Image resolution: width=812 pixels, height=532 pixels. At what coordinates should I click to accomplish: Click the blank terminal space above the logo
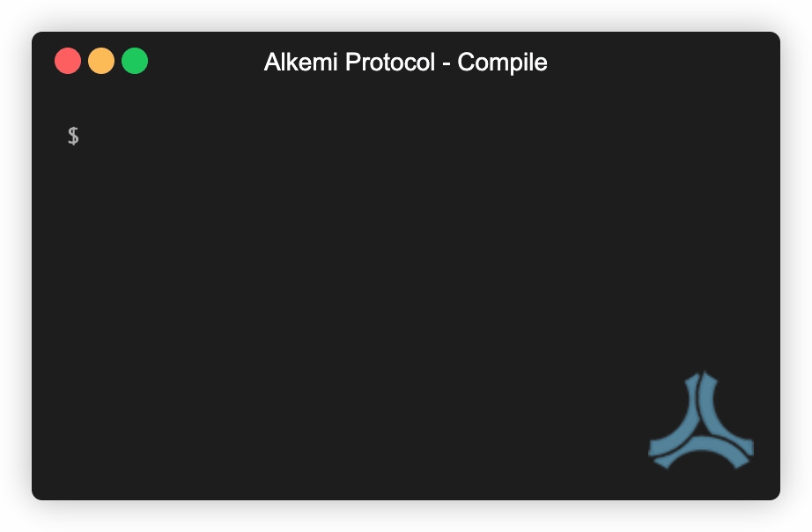(x=701, y=284)
